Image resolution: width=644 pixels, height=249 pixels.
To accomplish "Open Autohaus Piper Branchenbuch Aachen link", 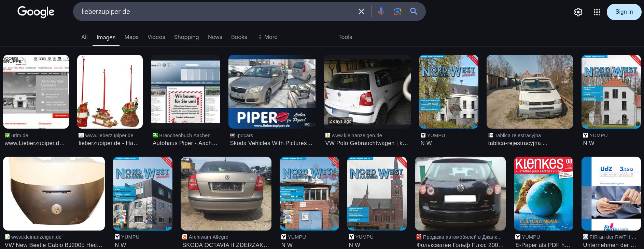I will [x=185, y=143].
